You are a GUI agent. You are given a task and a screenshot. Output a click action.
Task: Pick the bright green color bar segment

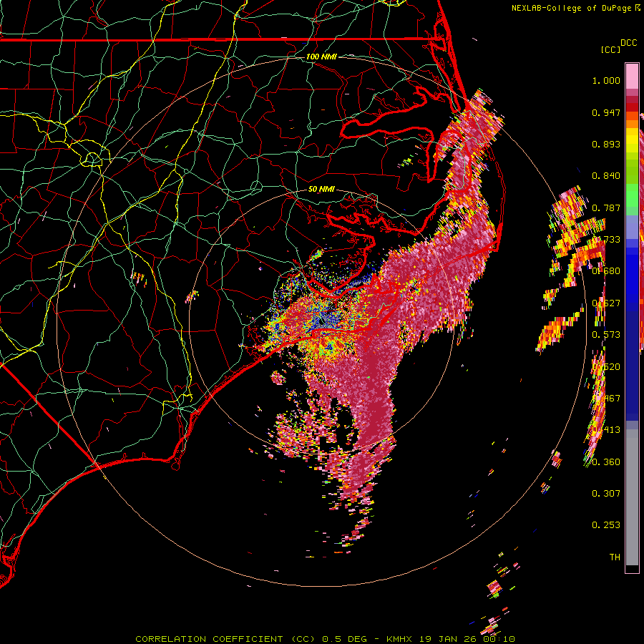[x=632, y=195]
